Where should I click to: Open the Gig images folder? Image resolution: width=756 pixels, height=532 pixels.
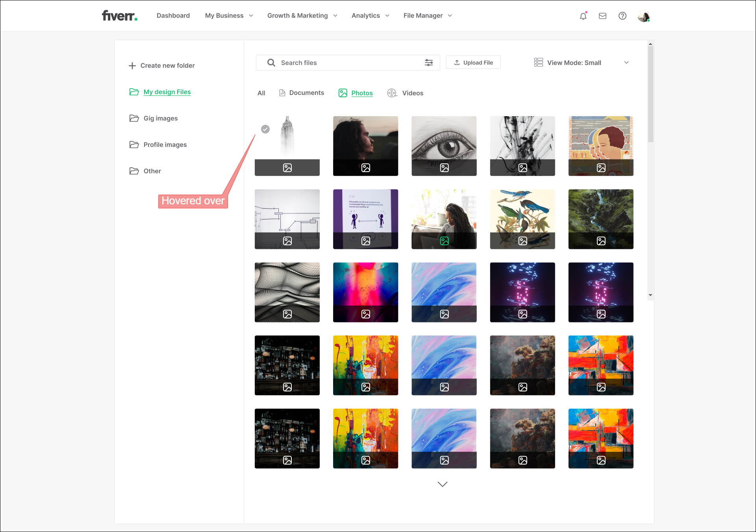(160, 118)
